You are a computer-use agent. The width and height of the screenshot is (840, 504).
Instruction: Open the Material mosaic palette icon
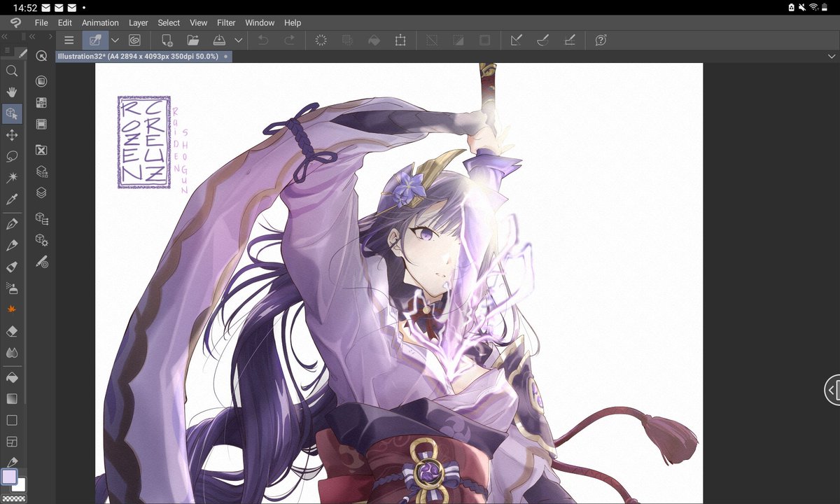coord(41,103)
